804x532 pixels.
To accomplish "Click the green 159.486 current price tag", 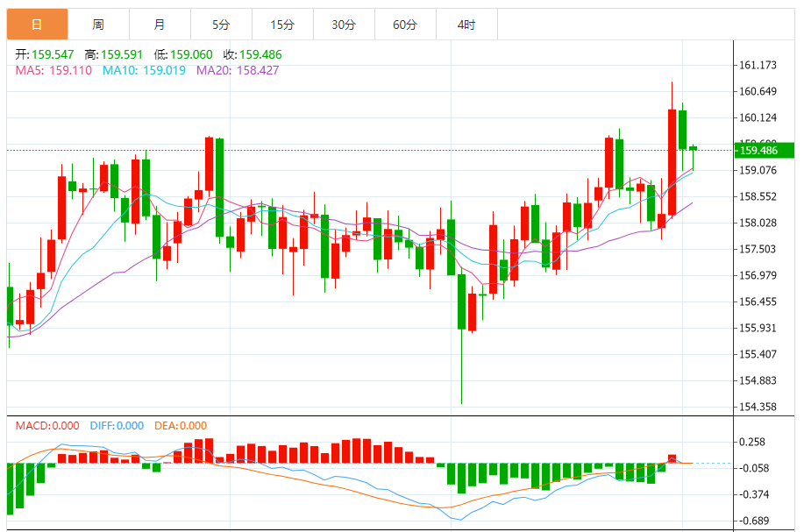I will (x=765, y=150).
